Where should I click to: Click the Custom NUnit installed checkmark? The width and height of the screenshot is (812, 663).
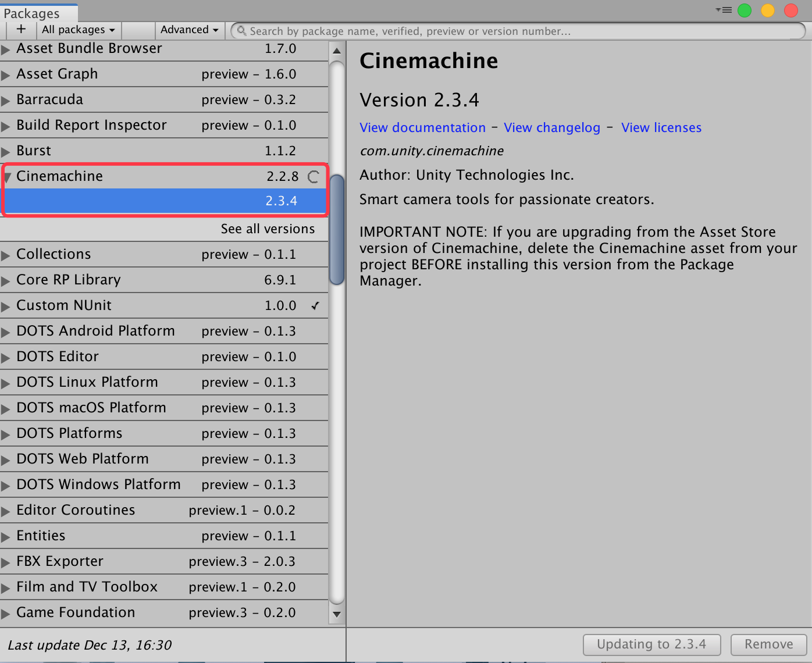pyautogui.click(x=315, y=305)
